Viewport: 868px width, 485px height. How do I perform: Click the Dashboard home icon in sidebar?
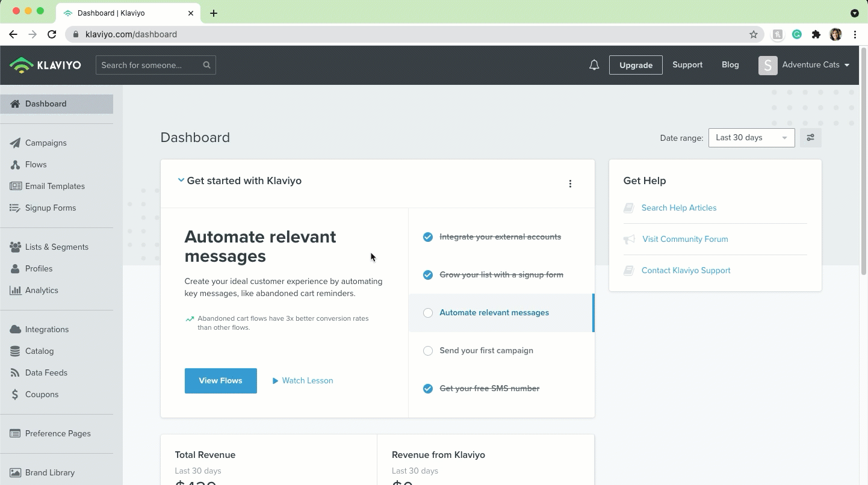pos(16,103)
